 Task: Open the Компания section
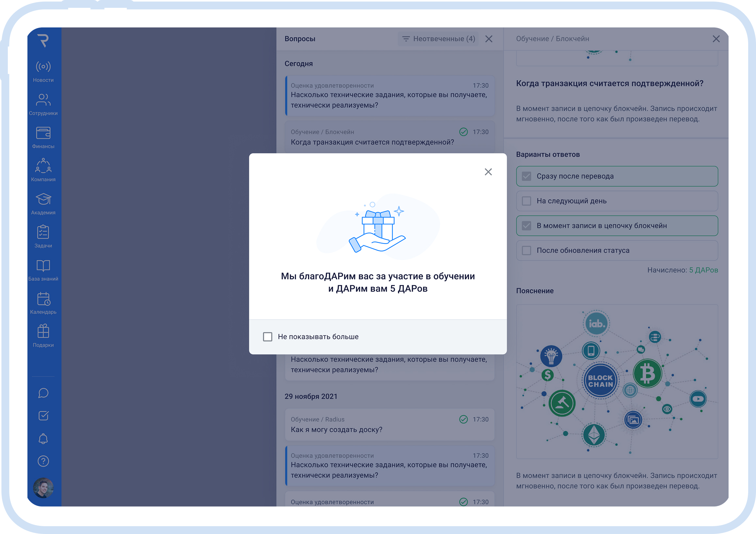click(x=43, y=170)
